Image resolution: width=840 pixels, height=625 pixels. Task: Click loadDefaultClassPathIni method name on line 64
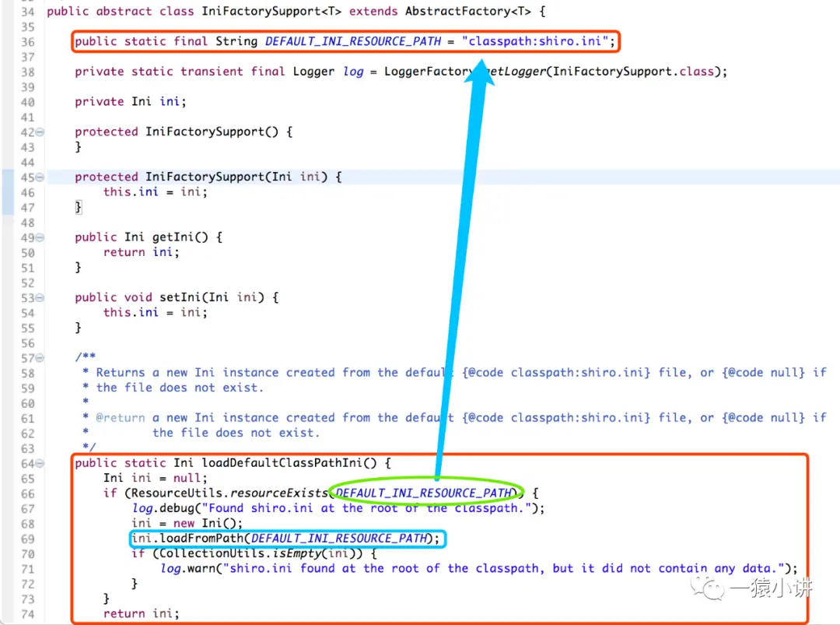(282, 462)
